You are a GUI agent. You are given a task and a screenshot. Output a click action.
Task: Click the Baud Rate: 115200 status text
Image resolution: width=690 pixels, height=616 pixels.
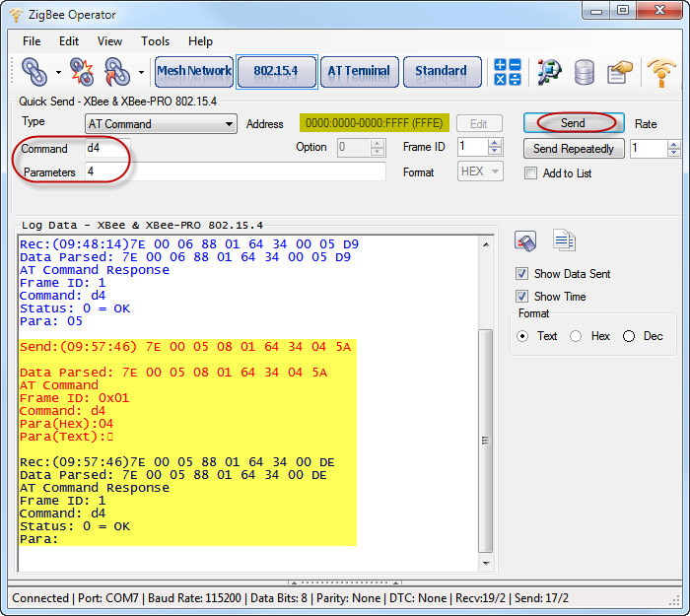194,598
